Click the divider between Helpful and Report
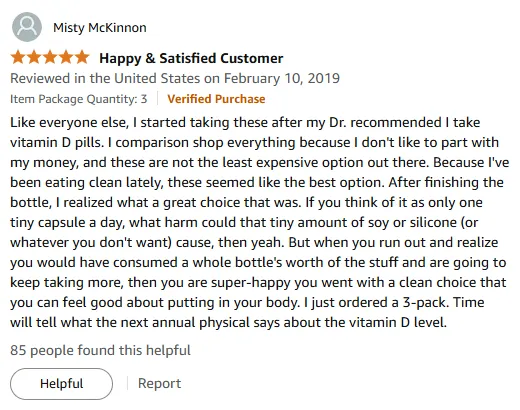520x410 pixels. click(127, 383)
